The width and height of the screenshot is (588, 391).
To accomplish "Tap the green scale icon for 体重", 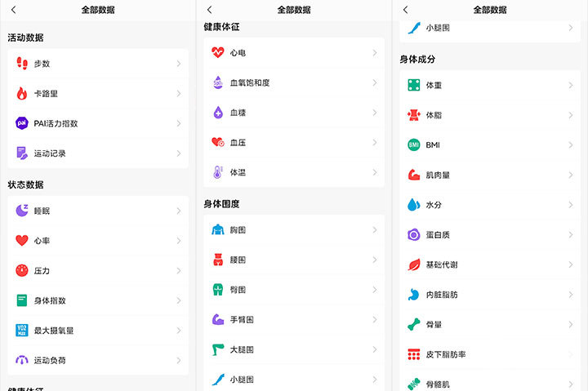I will 414,85.
